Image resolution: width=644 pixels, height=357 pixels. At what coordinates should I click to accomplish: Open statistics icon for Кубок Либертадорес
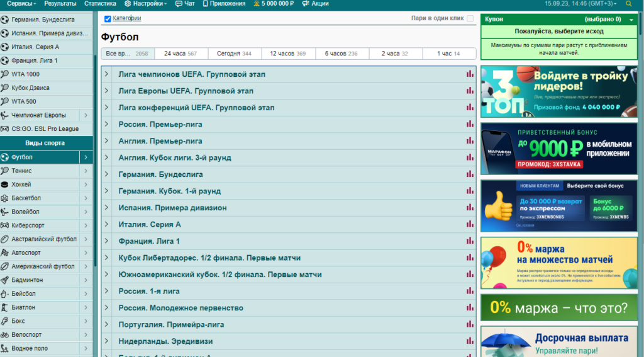[470, 258]
